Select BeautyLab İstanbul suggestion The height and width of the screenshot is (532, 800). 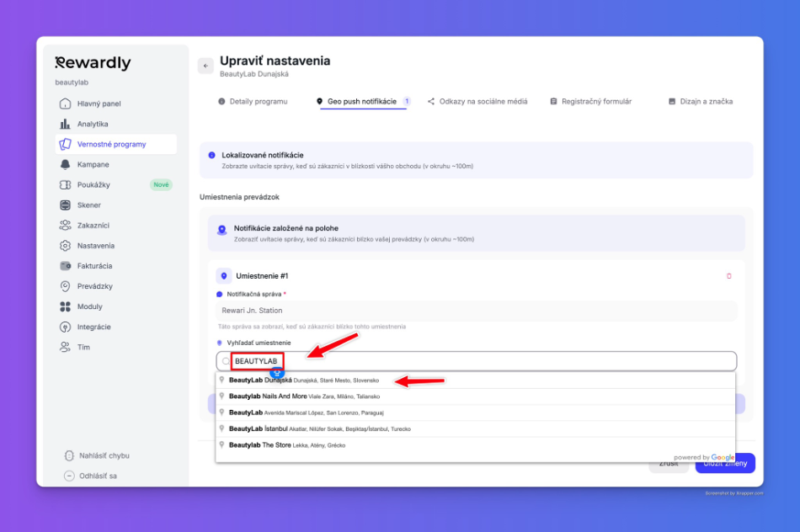tap(476, 429)
